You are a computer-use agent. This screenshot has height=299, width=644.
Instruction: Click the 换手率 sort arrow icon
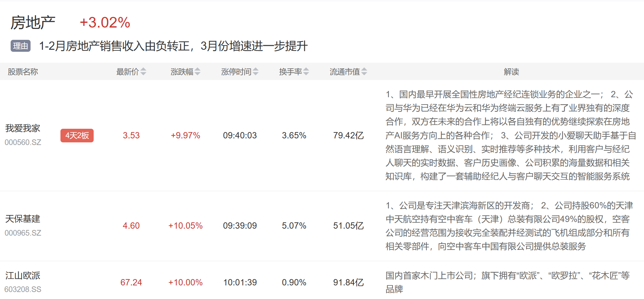click(306, 72)
